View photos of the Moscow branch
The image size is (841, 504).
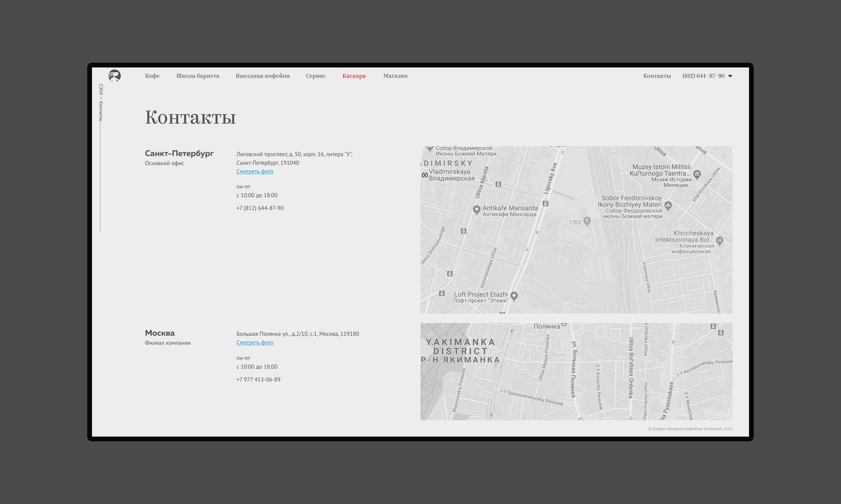pos(255,342)
